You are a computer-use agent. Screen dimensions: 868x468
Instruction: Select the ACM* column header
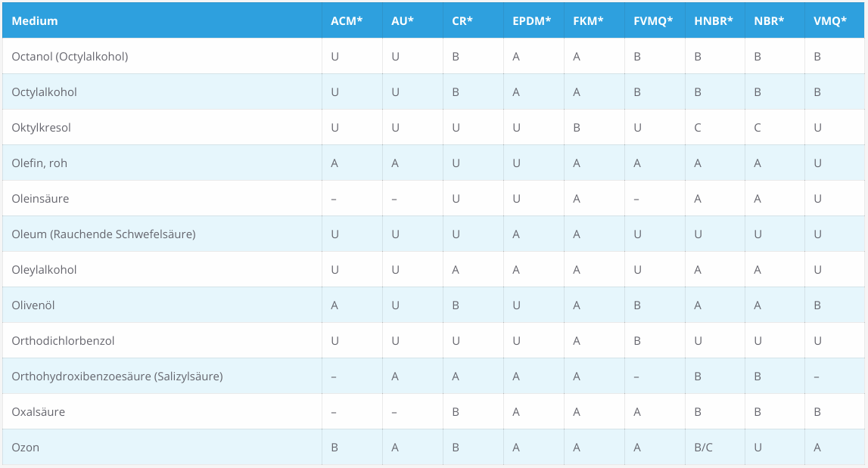click(347, 21)
